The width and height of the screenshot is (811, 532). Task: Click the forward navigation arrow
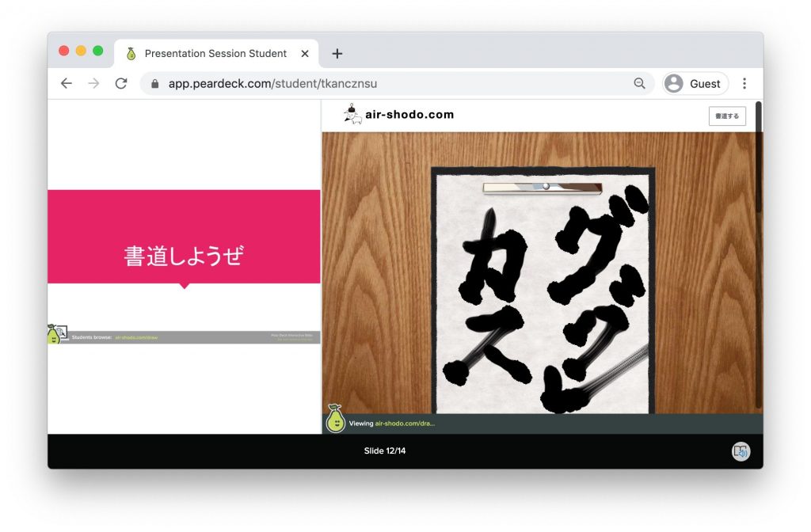point(93,83)
